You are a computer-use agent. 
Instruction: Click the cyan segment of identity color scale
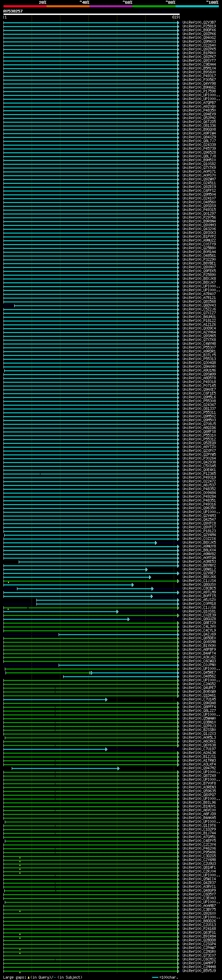tap(197, 6)
